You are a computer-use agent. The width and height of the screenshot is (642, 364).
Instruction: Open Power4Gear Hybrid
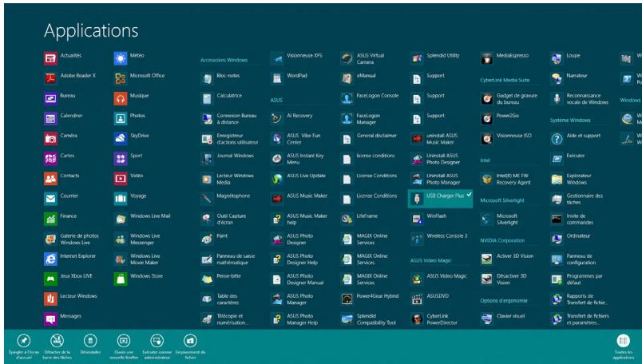click(x=371, y=299)
